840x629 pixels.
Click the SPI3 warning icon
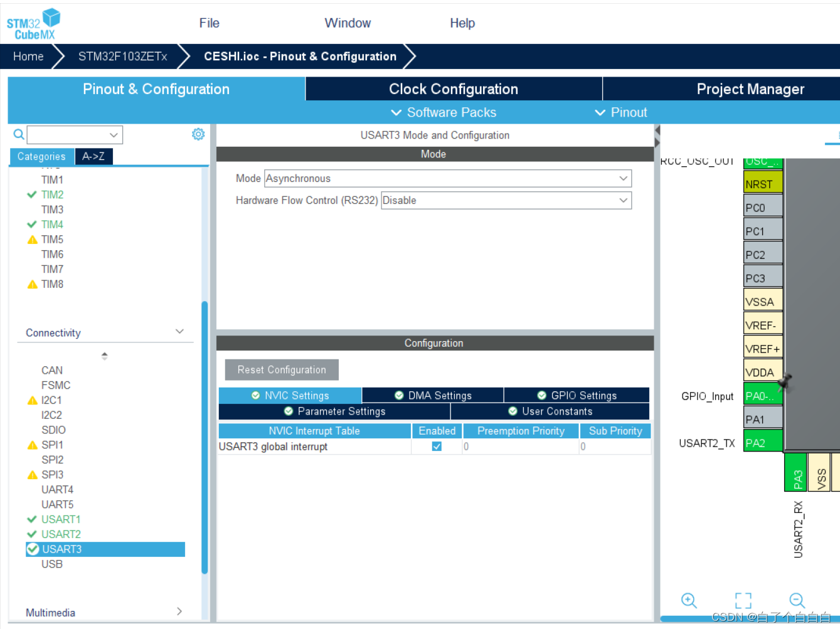pos(33,475)
